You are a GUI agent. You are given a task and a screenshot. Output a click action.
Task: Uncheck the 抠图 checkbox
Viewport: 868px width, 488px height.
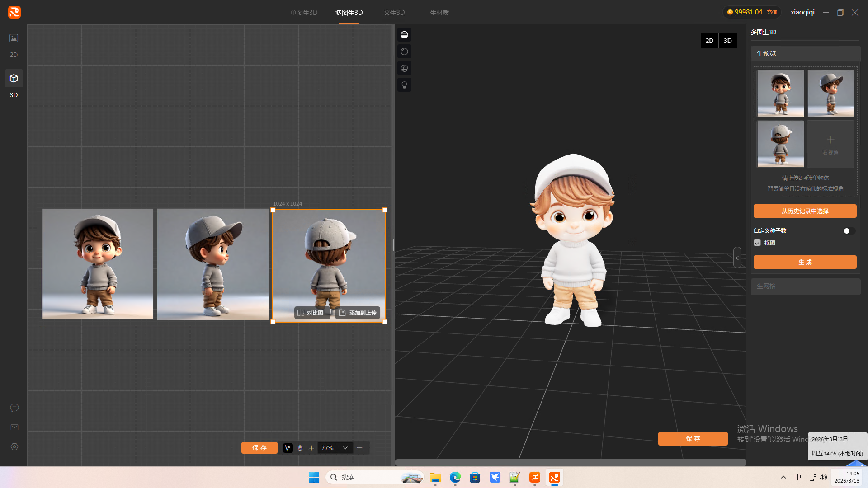tap(757, 243)
